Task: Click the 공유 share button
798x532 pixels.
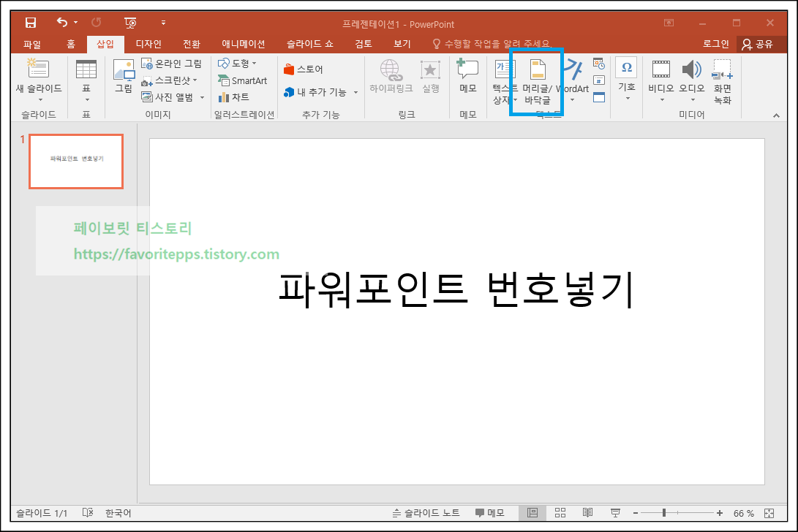Action: tap(757, 45)
